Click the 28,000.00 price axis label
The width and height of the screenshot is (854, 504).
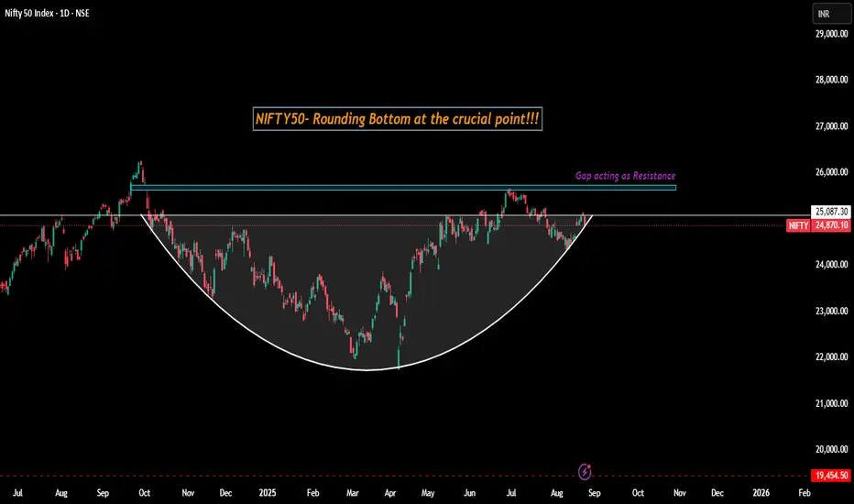click(x=832, y=80)
